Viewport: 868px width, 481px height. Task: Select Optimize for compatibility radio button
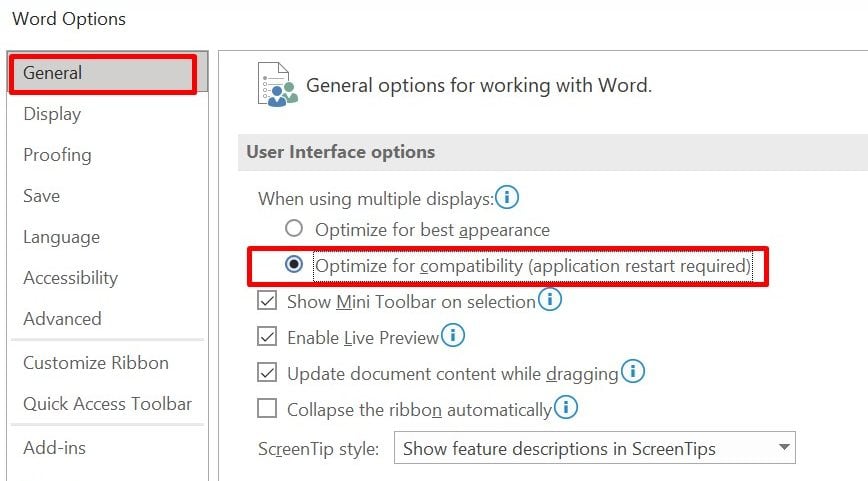click(x=294, y=264)
